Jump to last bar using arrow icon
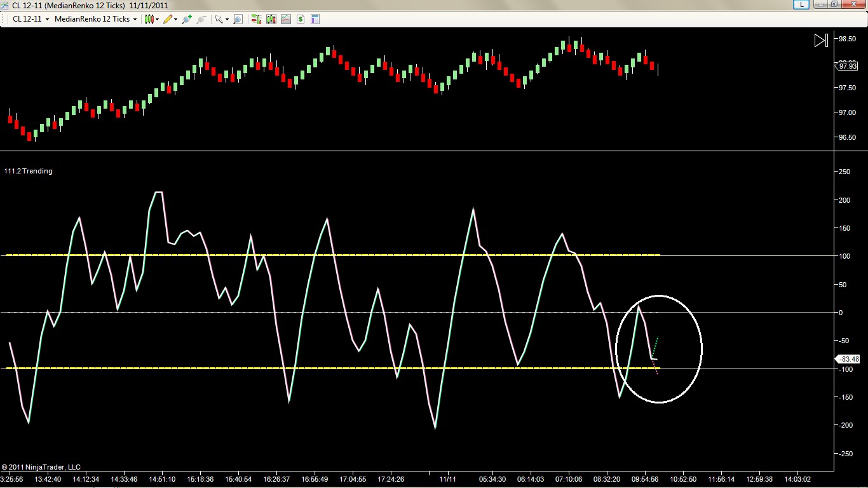The height and width of the screenshot is (488, 868). pos(821,41)
